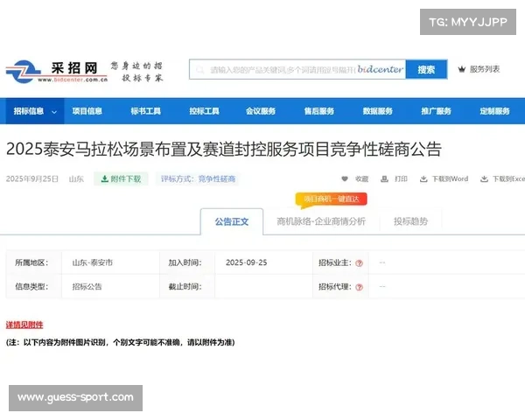Open the 详情见附件 link
Viewport: 525px width, 420px height.
coord(24,325)
